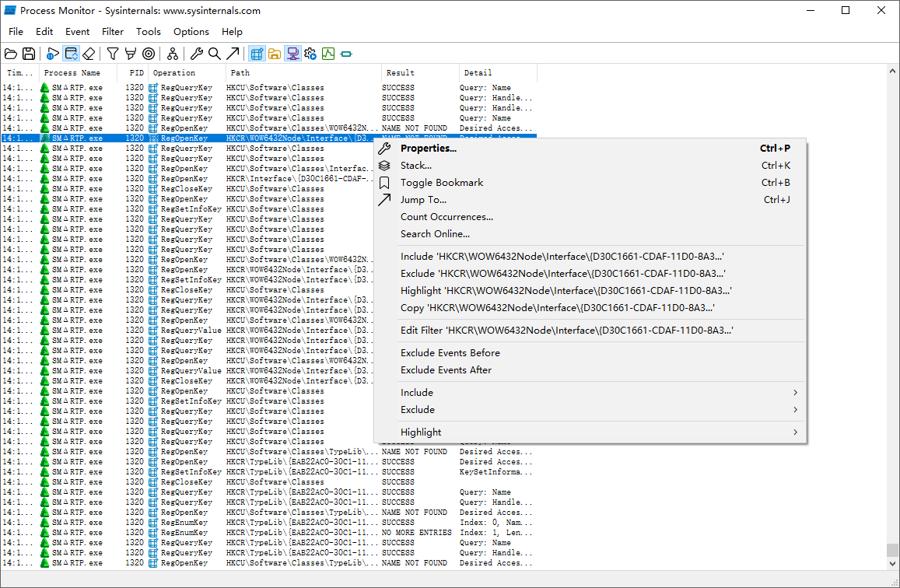
Task: Click the bookmark icon beside Toggle Bookmark
Action: point(384,183)
